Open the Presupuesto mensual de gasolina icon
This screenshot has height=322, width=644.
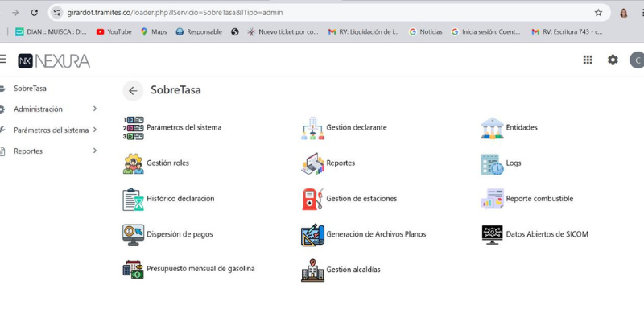tap(133, 269)
